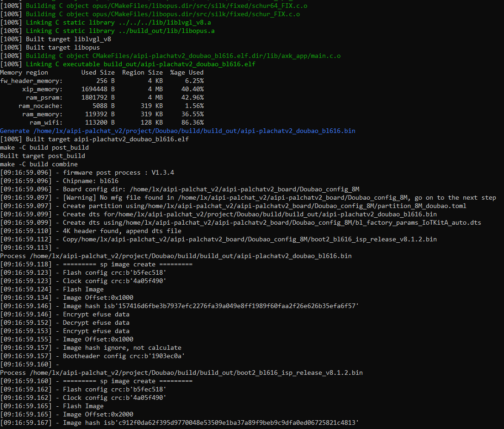
Task: Click Process aipi-plachatv2_doubao_bl616.bin line
Action: tap(176, 256)
